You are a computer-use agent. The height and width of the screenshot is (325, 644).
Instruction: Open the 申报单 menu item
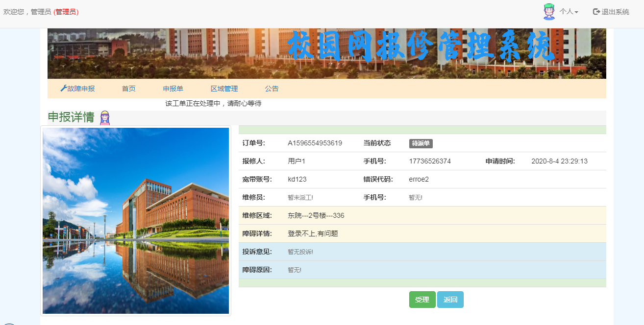[173, 89]
